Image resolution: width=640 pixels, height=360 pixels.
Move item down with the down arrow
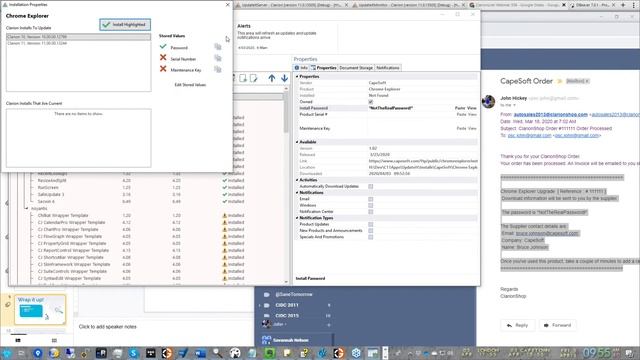284,78
